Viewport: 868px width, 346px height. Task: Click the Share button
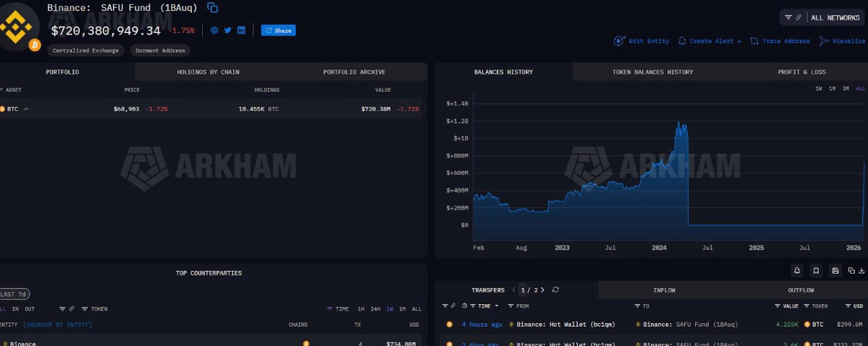[x=279, y=30]
